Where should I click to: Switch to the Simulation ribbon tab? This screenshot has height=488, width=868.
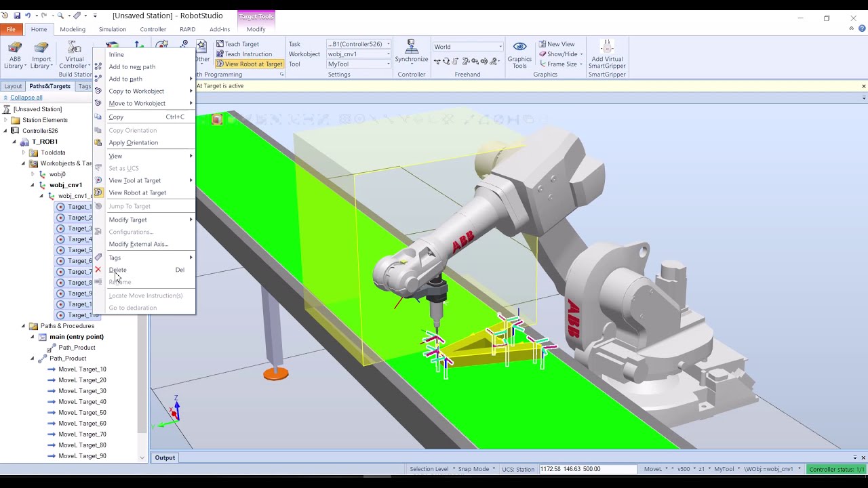pos(113,29)
